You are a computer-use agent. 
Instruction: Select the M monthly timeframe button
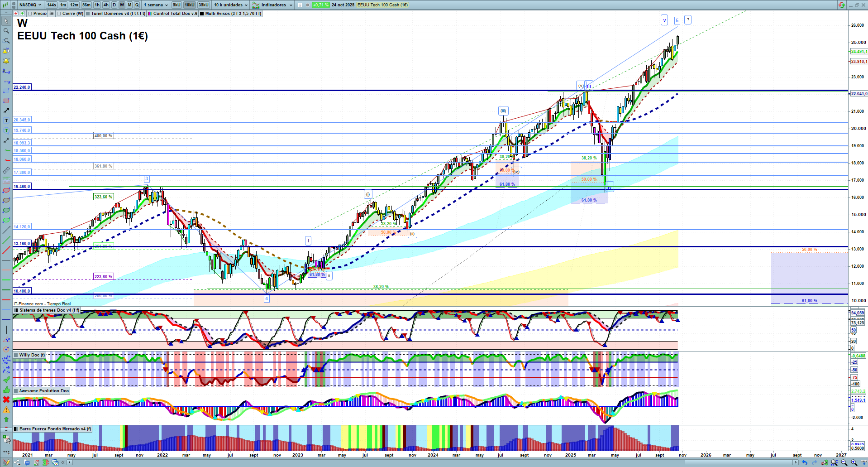130,5
